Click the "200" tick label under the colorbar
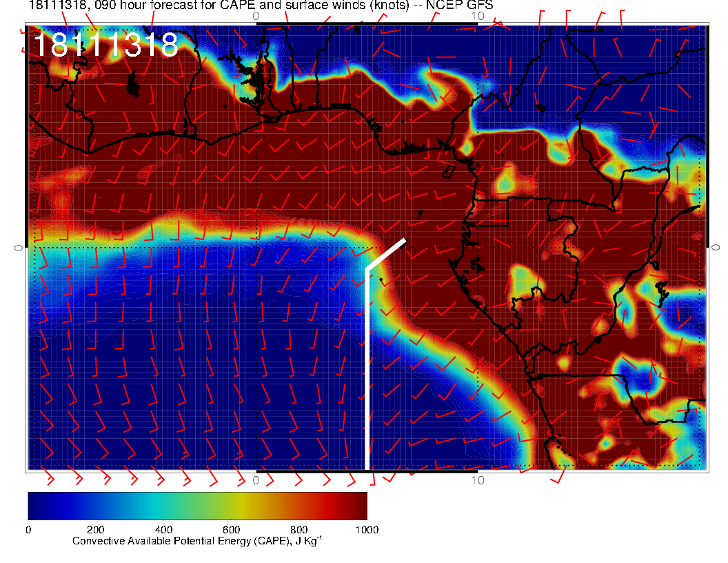The image size is (728, 563). (96, 530)
